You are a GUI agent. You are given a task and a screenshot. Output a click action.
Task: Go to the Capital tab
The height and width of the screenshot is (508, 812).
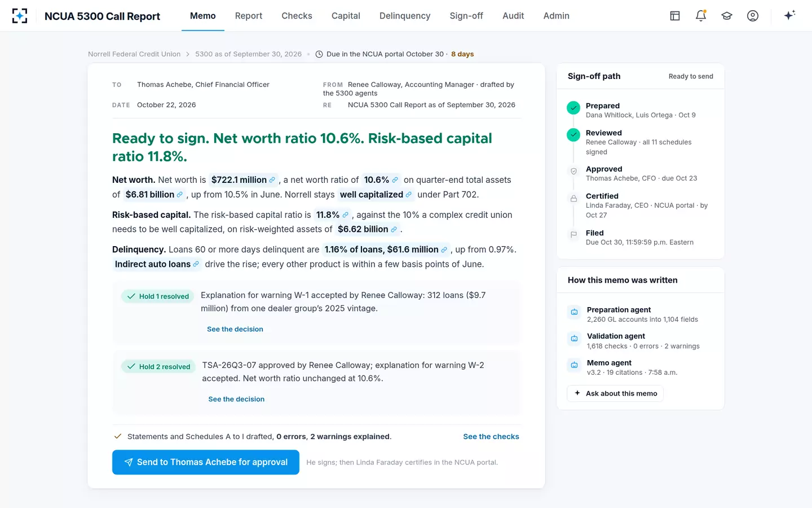tap(346, 16)
